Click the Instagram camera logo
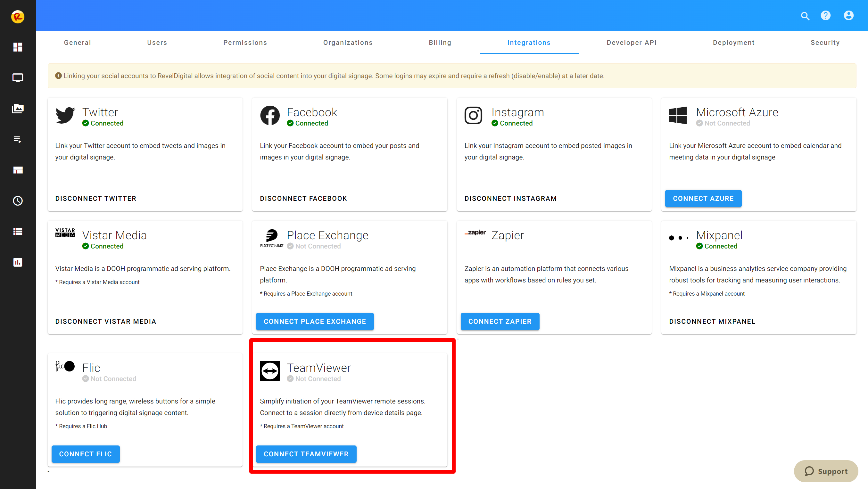 point(473,116)
